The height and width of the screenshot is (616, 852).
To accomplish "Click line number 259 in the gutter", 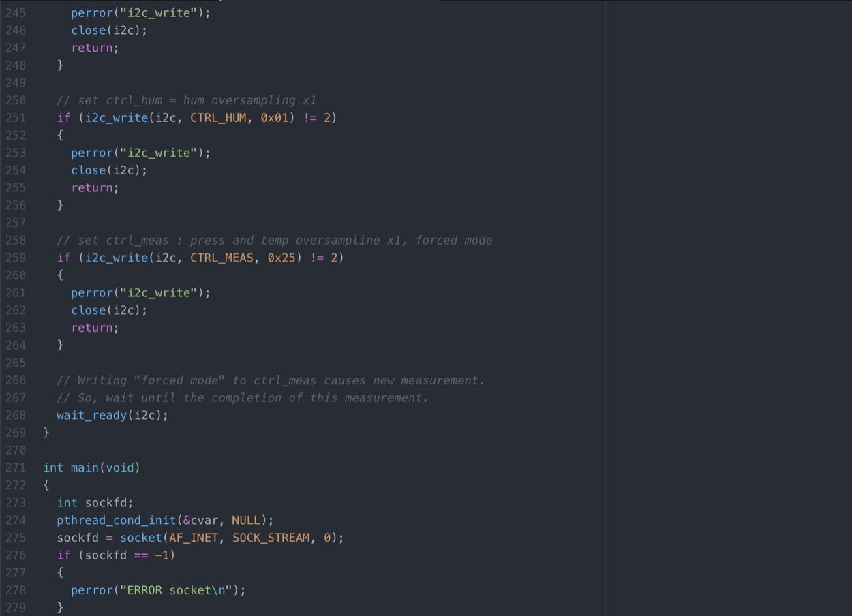I will point(15,258).
